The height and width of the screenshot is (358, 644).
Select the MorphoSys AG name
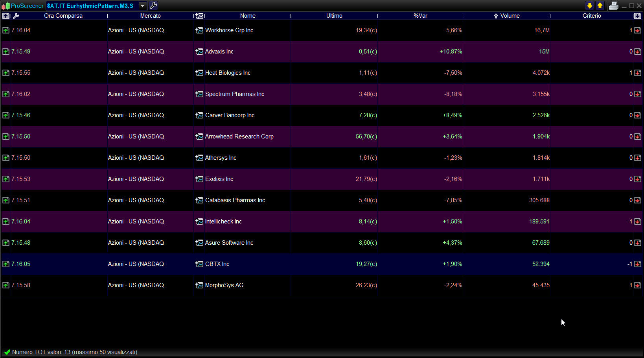(x=224, y=285)
